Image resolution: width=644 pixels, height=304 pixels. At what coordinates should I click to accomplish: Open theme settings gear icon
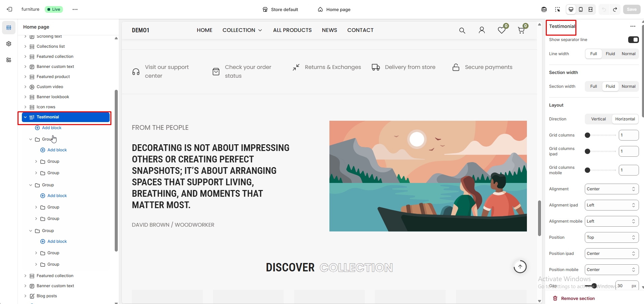[x=9, y=44]
